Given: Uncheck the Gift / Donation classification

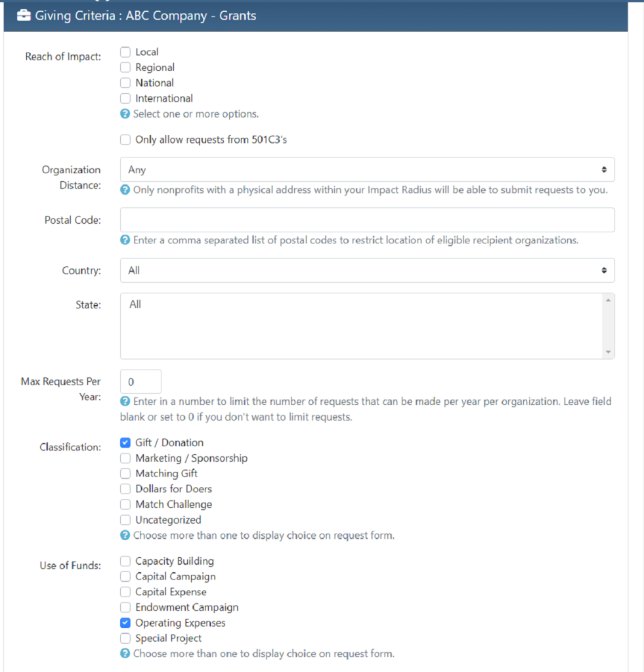Looking at the screenshot, I should pyautogui.click(x=125, y=442).
